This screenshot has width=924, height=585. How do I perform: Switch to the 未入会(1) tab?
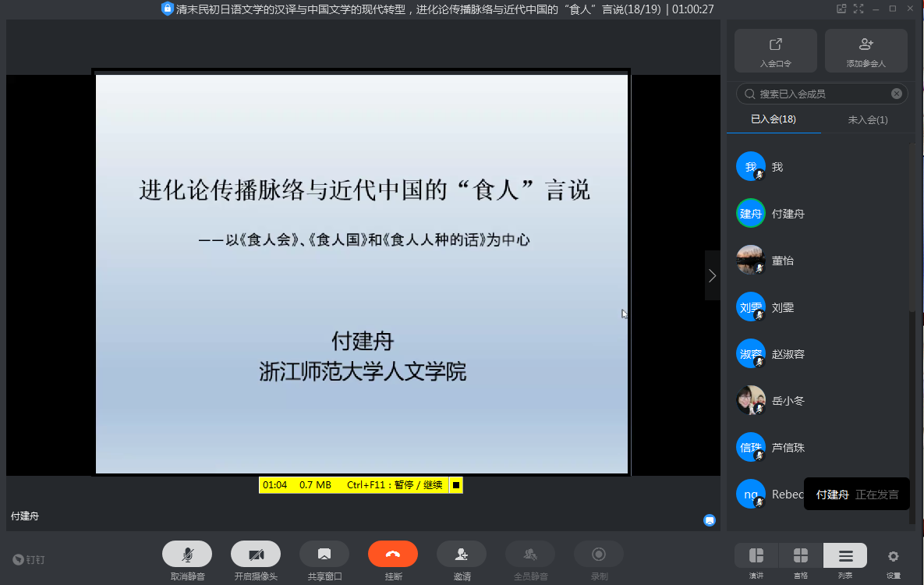[868, 119]
